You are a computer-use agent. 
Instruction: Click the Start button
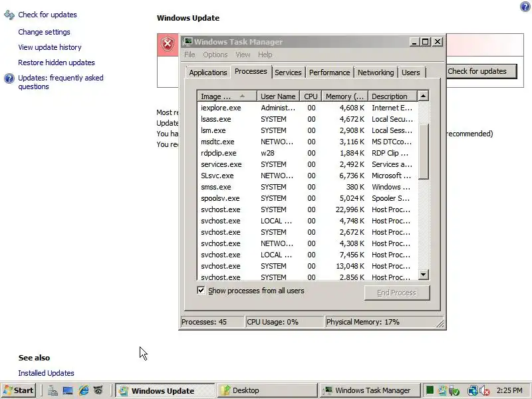(x=19, y=390)
